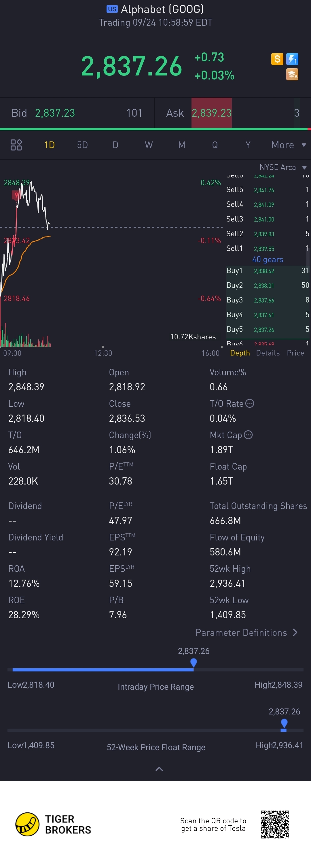
Task: Tap the last price 2,837.26
Action: [131, 66]
